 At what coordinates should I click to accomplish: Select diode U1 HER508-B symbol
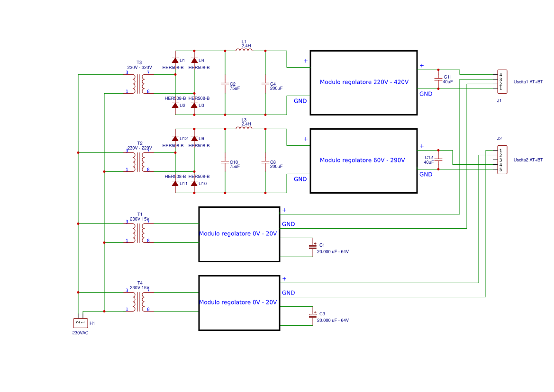[x=175, y=61]
